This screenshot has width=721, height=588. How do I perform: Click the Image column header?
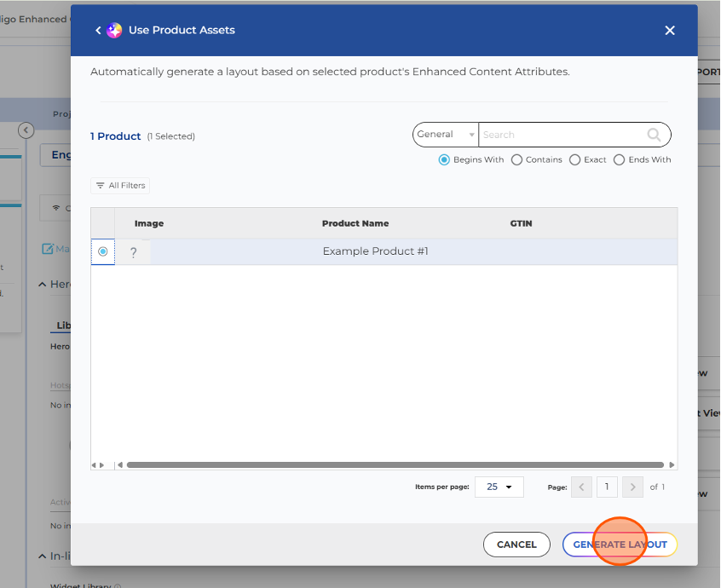tap(149, 223)
